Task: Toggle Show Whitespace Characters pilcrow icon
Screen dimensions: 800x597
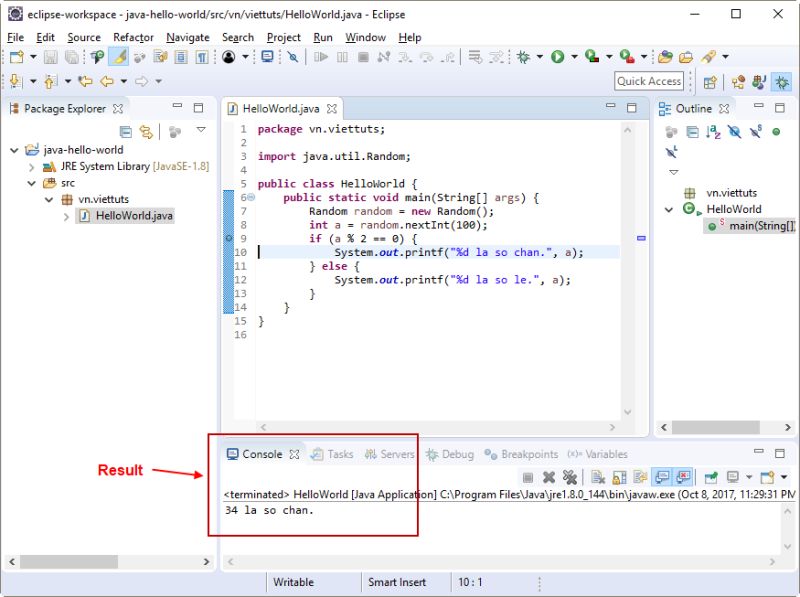Action: pos(202,57)
